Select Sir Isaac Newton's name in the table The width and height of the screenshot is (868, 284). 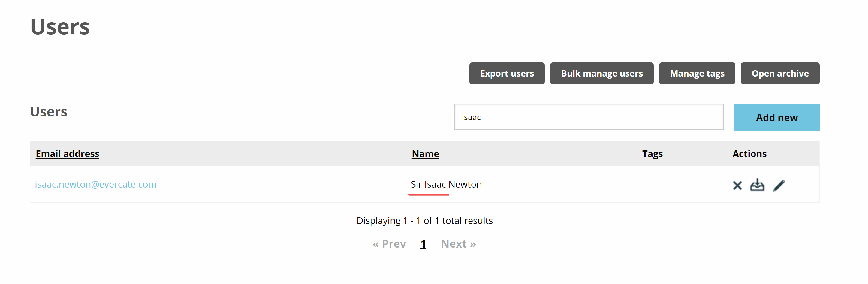[446, 184]
